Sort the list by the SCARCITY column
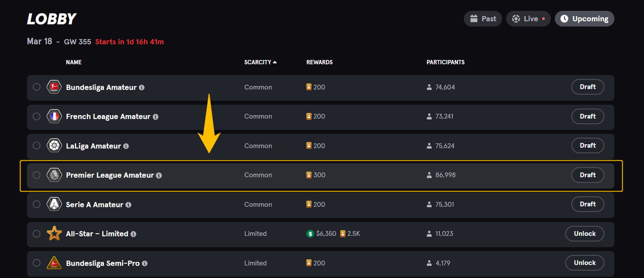This screenshot has height=278, width=644. click(261, 62)
